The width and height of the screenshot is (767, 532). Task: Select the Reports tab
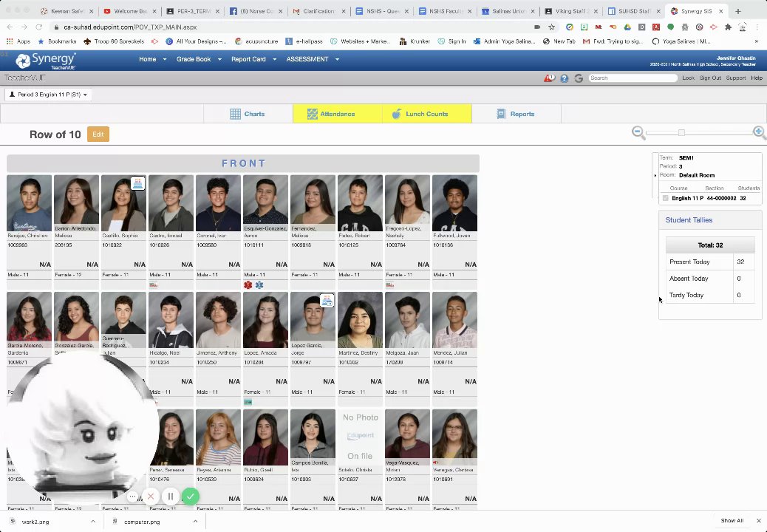[517, 114]
